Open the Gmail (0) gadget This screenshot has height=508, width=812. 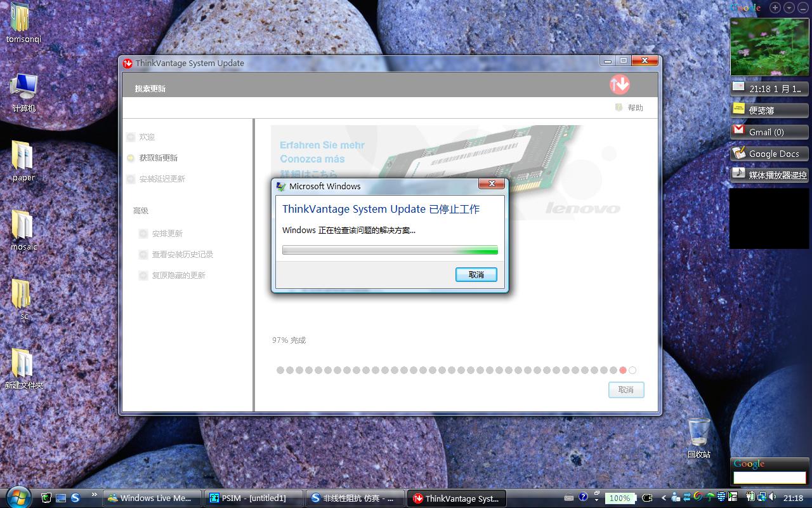pos(769,131)
